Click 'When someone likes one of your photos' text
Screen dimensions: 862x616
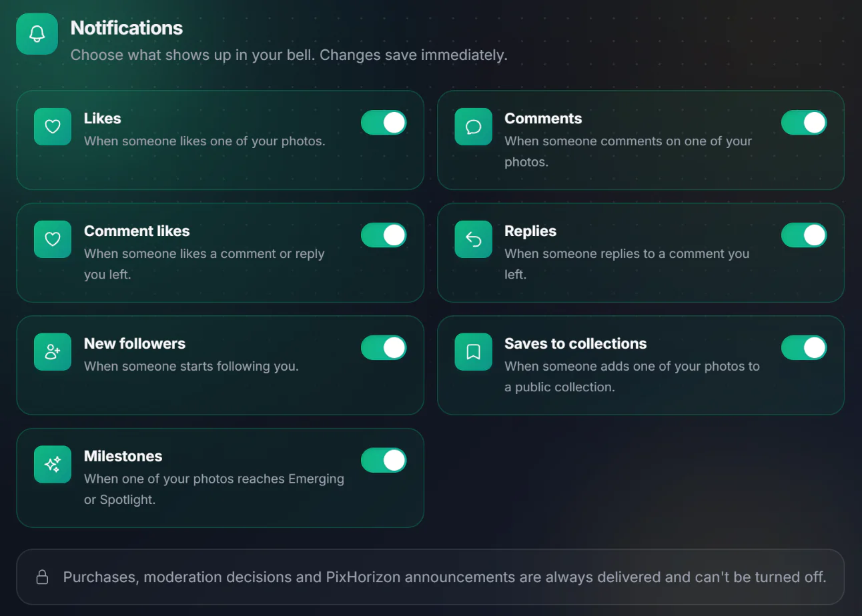pyautogui.click(x=205, y=141)
